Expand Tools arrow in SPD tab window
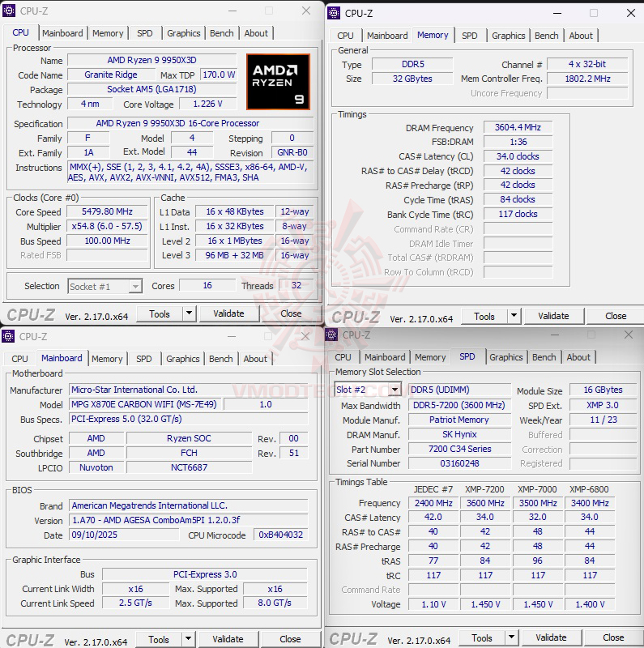Viewport: 644px width, 648px height. point(511,637)
